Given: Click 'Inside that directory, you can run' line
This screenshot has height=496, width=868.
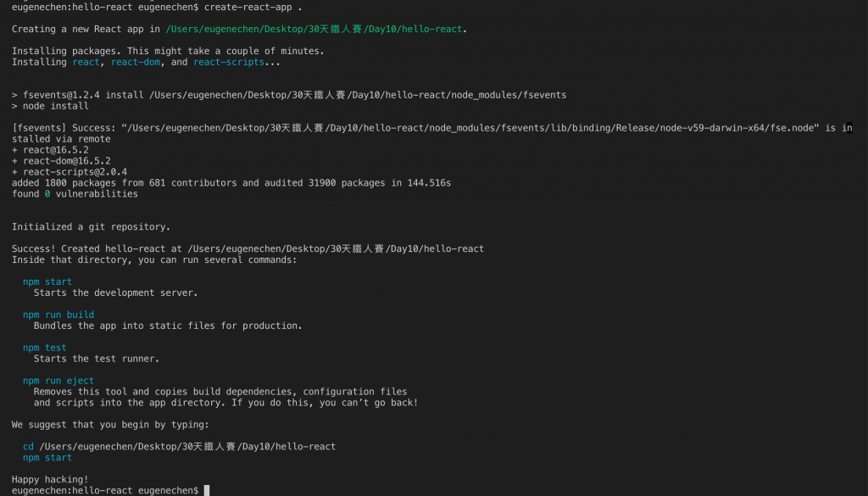Looking at the screenshot, I should [154, 260].
